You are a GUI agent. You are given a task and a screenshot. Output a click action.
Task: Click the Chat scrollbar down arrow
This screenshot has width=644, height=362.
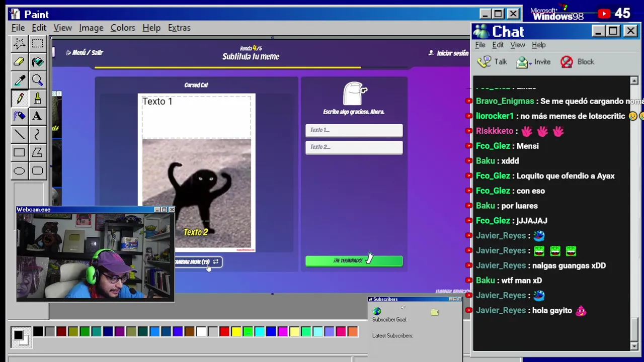click(634, 346)
